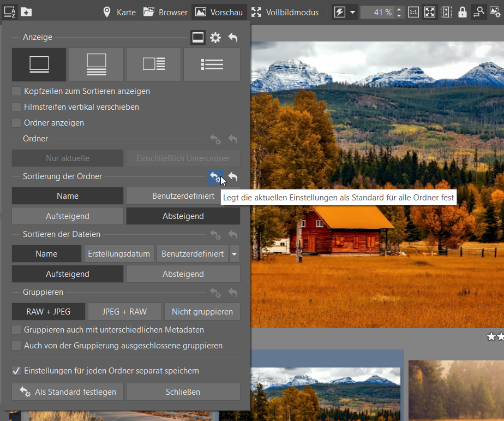Set folder sorting as default for all folders
The width and height of the screenshot is (504, 421).
[x=216, y=177]
